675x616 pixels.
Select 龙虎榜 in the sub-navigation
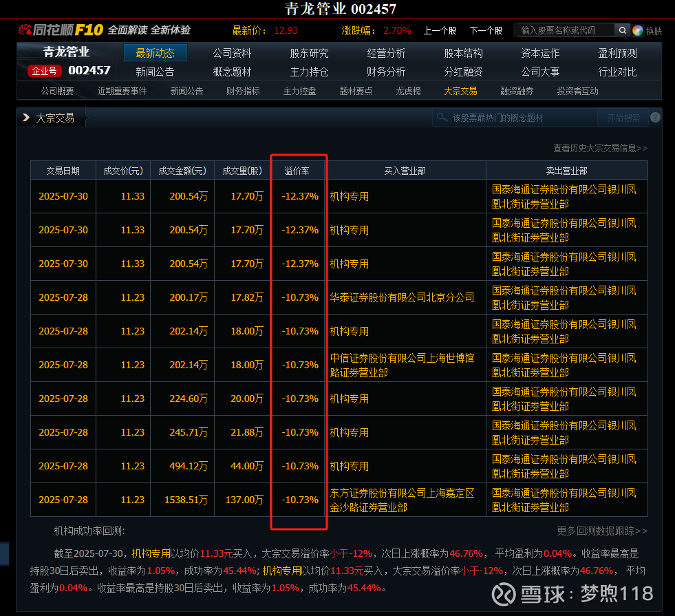(408, 91)
